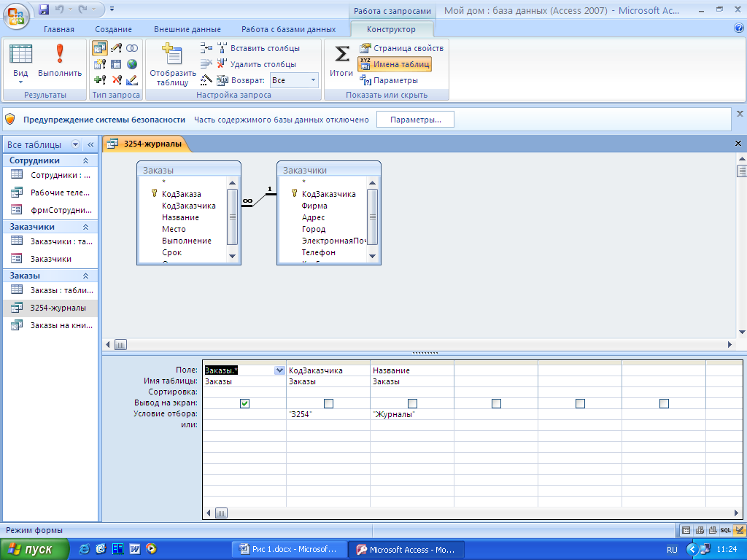Click Удалить столбцы

256,64
